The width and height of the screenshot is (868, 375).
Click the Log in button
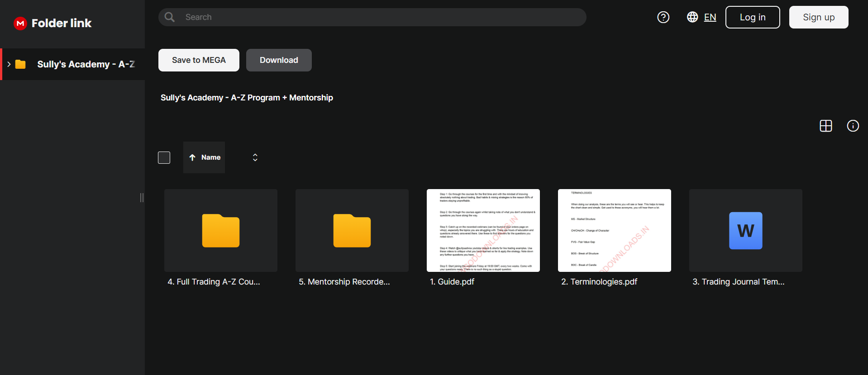(753, 17)
